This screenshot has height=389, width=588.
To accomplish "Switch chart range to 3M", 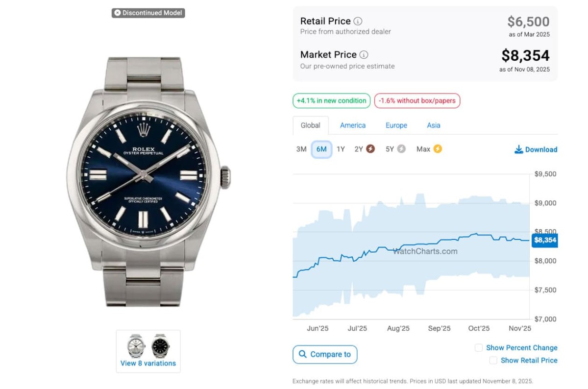I will coord(301,149).
